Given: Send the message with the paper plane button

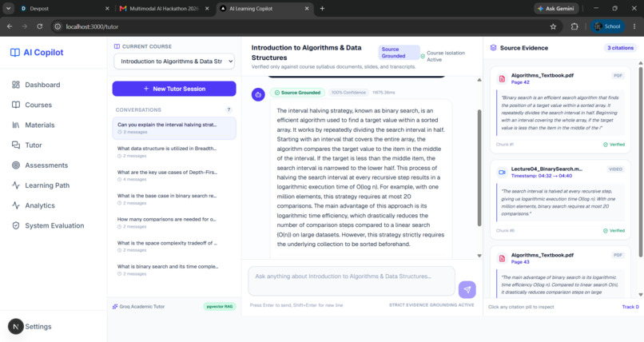Looking at the screenshot, I should [x=467, y=289].
